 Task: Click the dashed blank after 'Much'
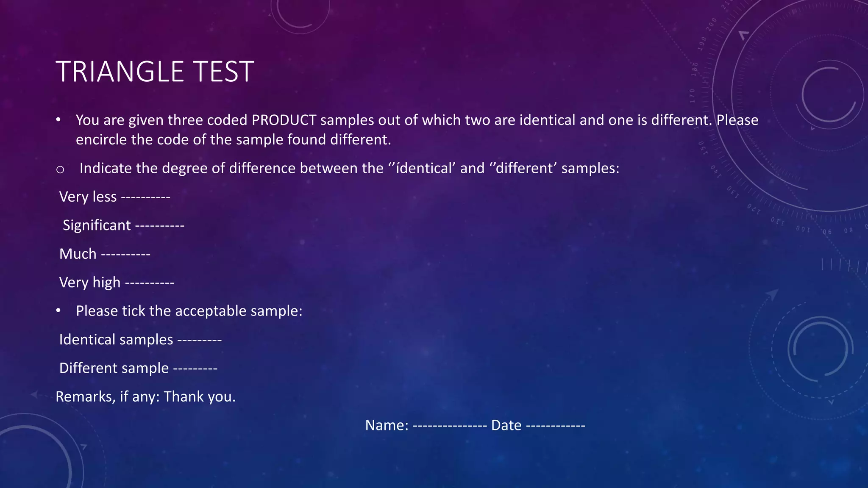(126, 254)
